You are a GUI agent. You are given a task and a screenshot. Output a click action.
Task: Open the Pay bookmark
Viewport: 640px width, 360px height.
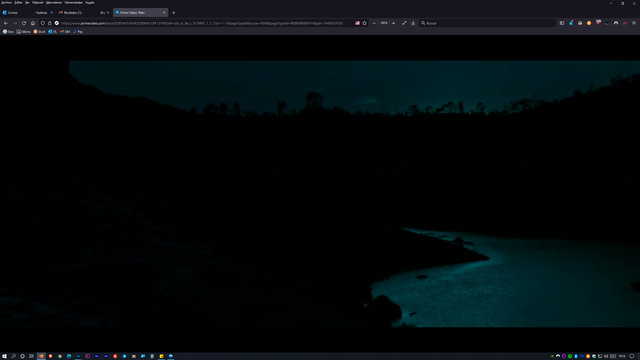(78, 31)
